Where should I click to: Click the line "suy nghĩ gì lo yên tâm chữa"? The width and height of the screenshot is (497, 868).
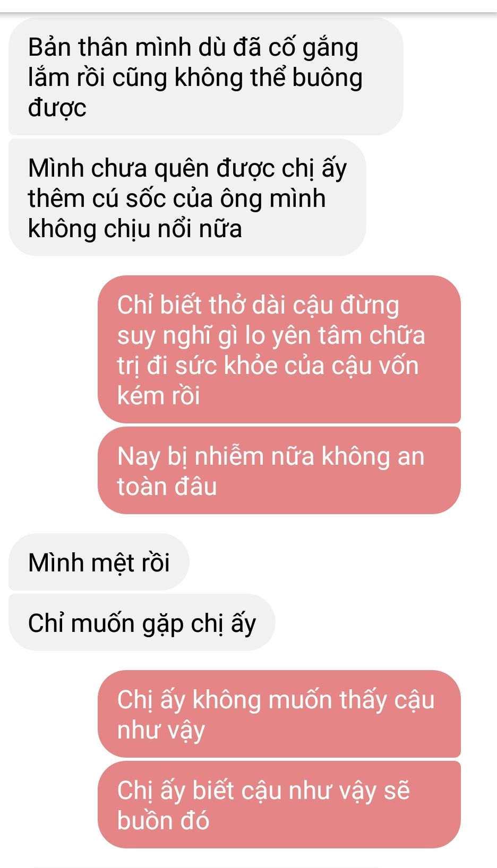click(271, 335)
